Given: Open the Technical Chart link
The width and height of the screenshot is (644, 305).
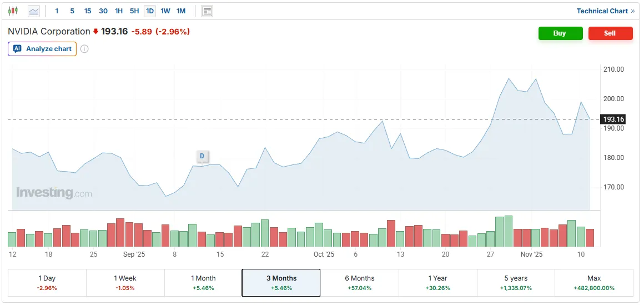Looking at the screenshot, I should click(x=605, y=11).
